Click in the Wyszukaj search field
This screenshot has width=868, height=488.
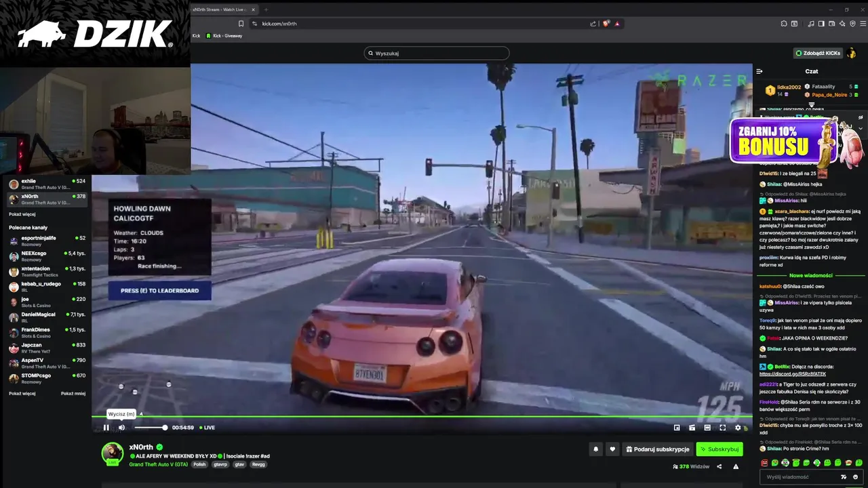pos(437,53)
